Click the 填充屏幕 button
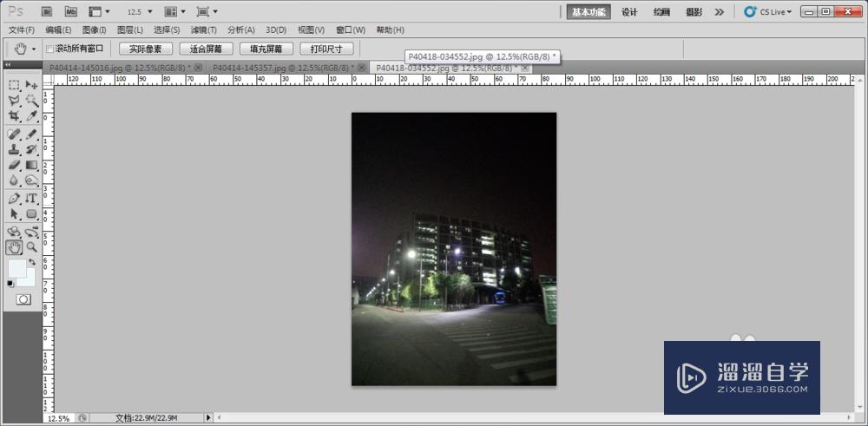 pos(266,49)
